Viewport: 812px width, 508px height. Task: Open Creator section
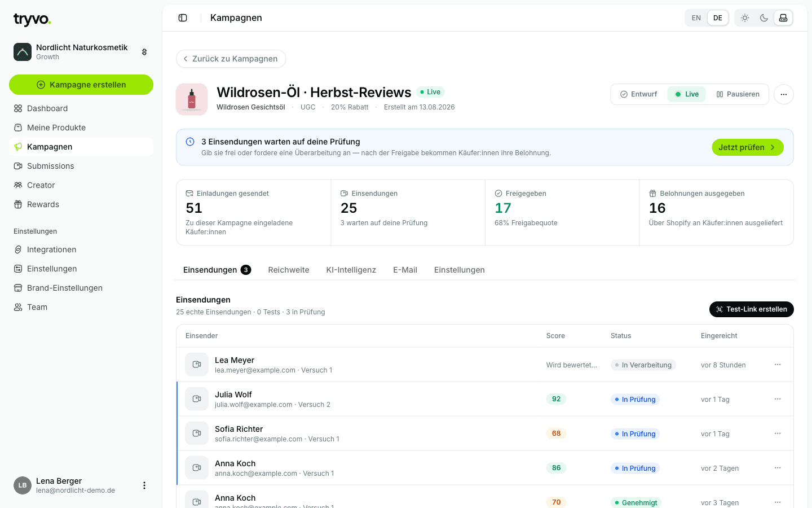click(x=81, y=185)
